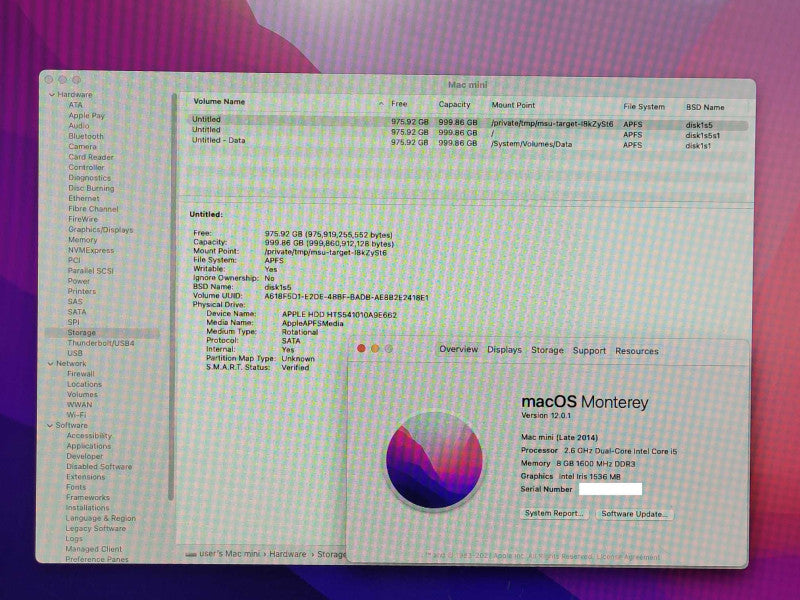
Task: Open the Resources tab
Action: 637,351
